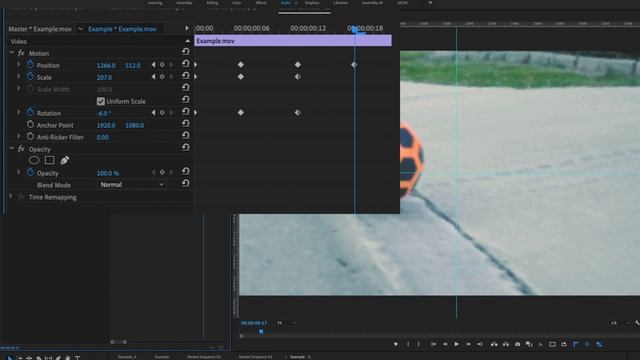The image size is (640, 360).
Task: Go to previous Scale keyframe
Action: (153, 77)
